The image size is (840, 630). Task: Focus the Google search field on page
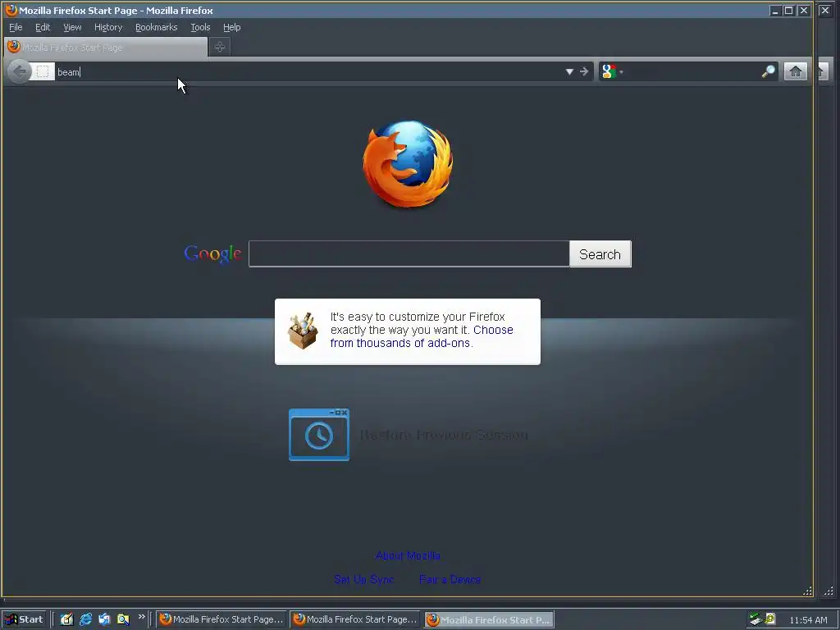pos(409,254)
